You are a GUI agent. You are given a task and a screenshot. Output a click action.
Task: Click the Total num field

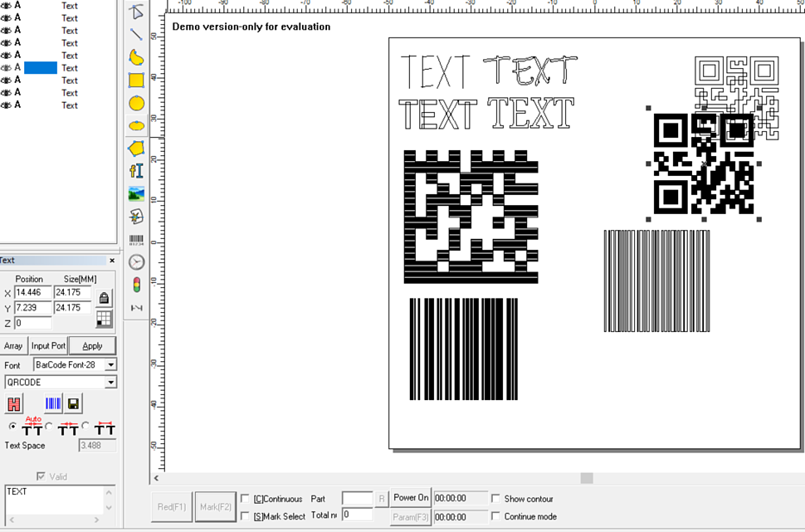coord(358,515)
